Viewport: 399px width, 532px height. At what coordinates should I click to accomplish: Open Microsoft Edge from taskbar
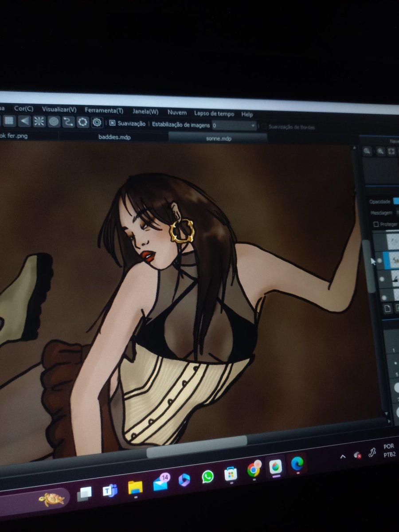click(297, 463)
